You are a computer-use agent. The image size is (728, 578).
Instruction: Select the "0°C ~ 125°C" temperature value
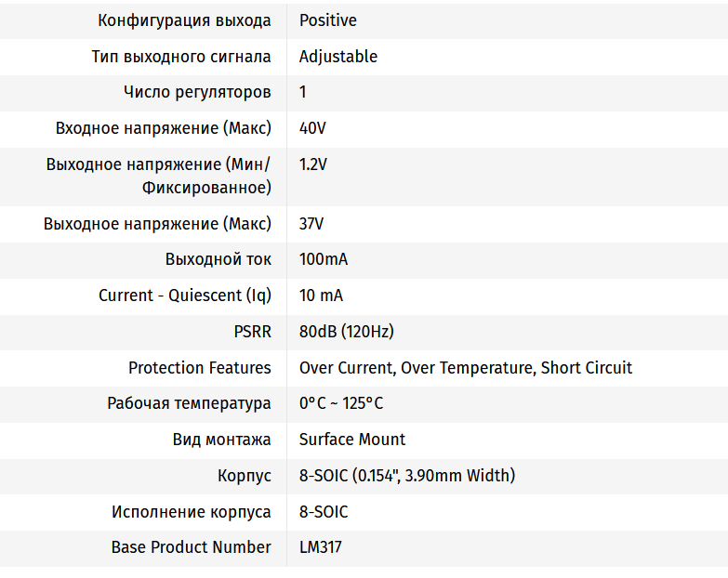[x=340, y=403]
